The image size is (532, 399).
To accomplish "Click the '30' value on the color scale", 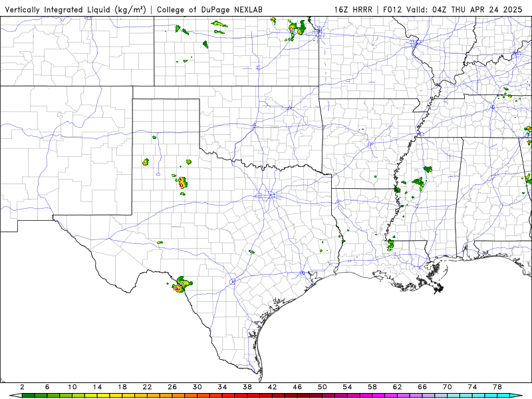I will point(197,387).
